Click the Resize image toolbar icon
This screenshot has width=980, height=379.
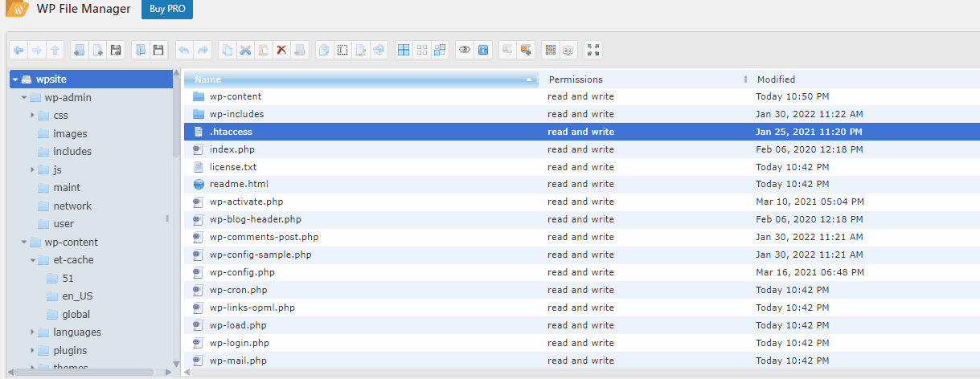379,50
